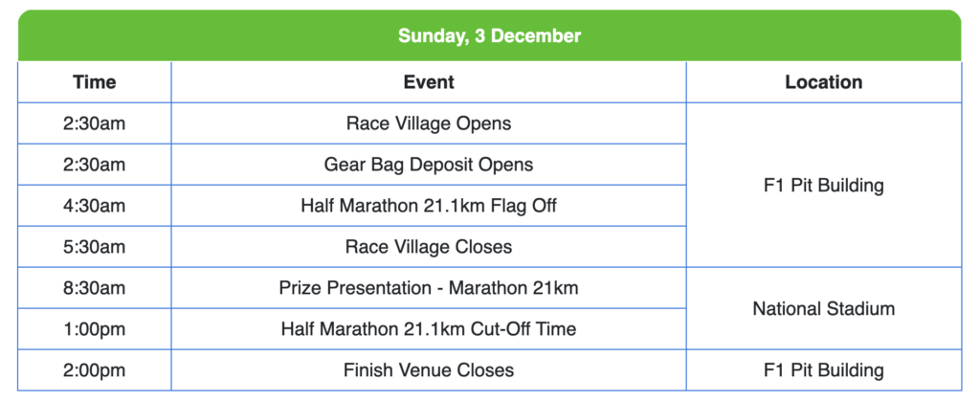The height and width of the screenshot is (402, 980).
Task: Click the 2:00pm time cell
Action: point(95,370)
